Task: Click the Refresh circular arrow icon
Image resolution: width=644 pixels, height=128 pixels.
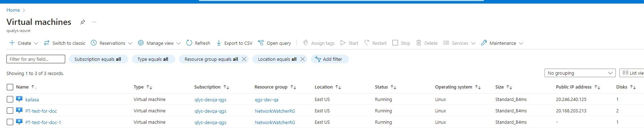Action: click(189, 43)
